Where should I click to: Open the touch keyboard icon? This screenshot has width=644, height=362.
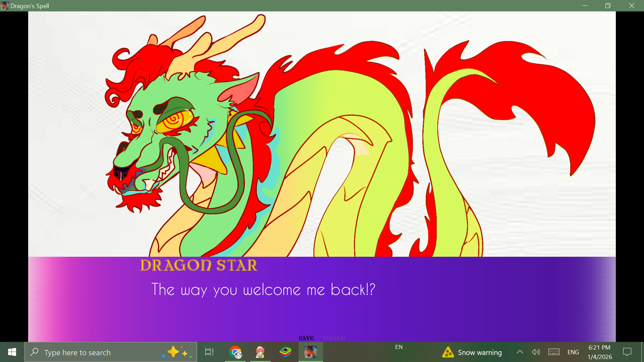[554, 352]
